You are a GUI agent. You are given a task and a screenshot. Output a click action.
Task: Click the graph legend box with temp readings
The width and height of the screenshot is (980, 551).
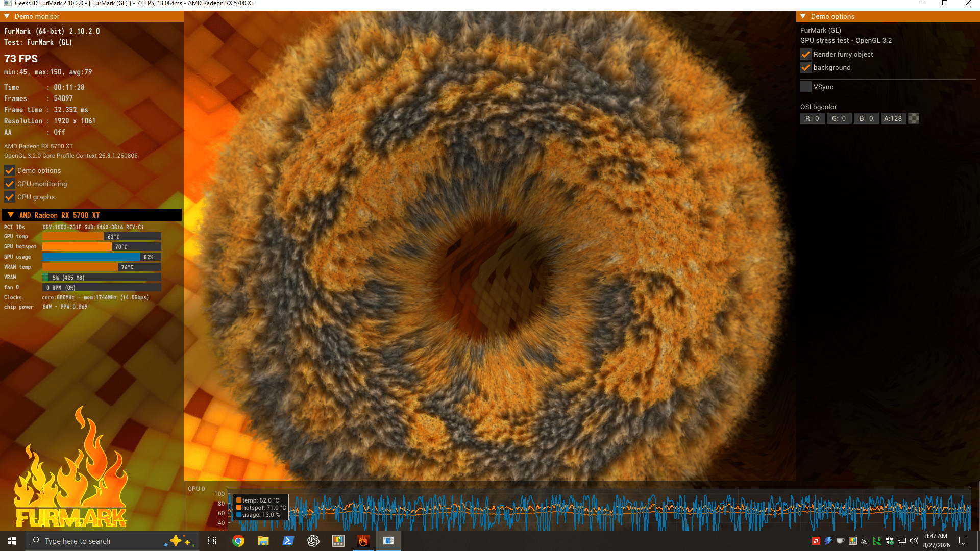(x=261, y=507)
